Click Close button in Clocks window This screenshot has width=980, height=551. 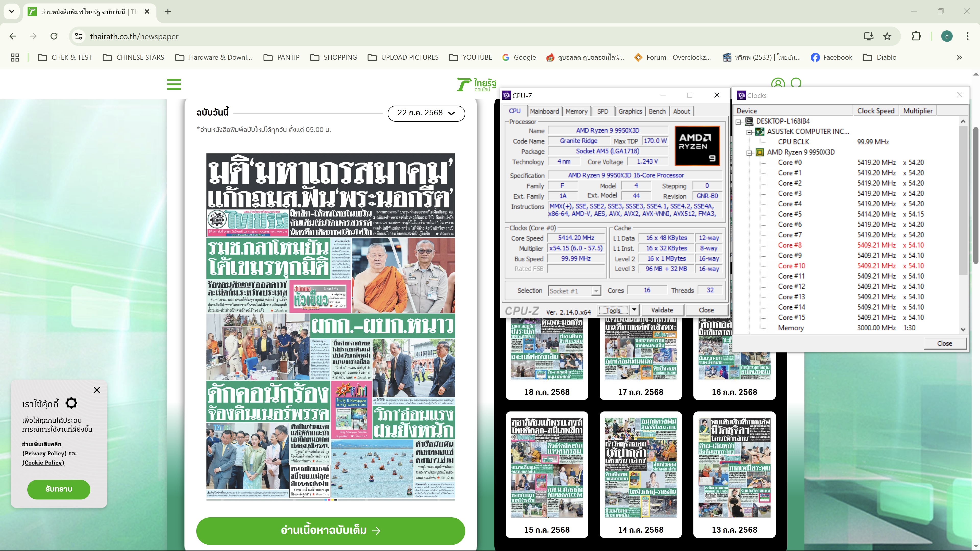[945, 343]
